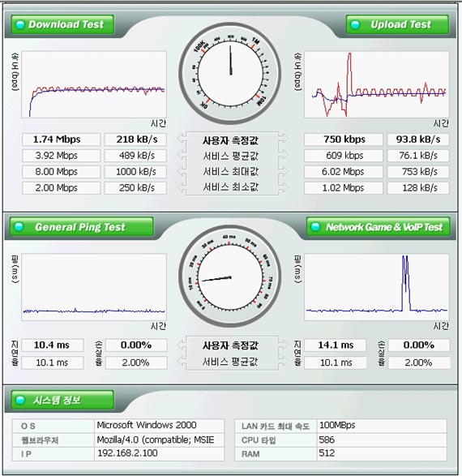Click the Download Test button
This screenshot has height=476, width=462.
[x=62, y=24]
